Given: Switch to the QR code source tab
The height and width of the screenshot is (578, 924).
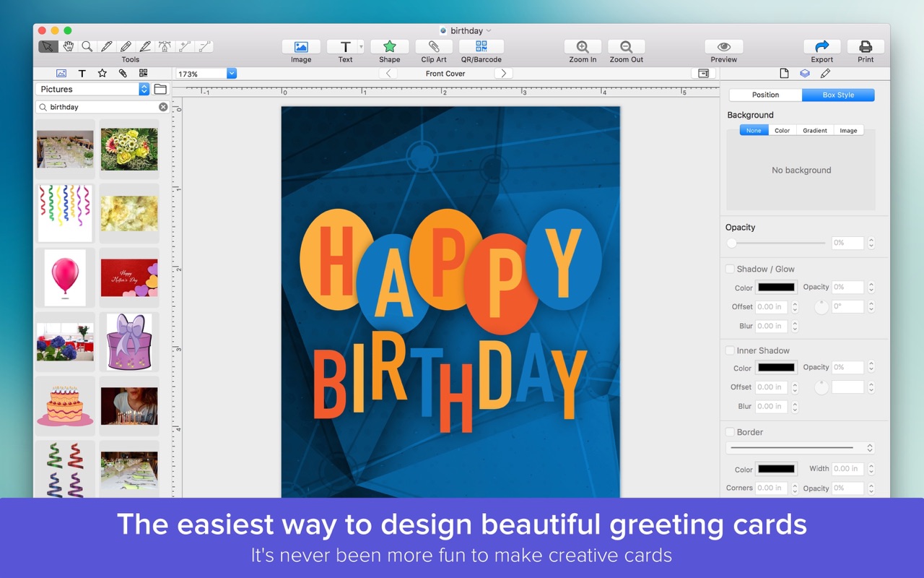Looking at the screenshot, I should coord(143,73).
